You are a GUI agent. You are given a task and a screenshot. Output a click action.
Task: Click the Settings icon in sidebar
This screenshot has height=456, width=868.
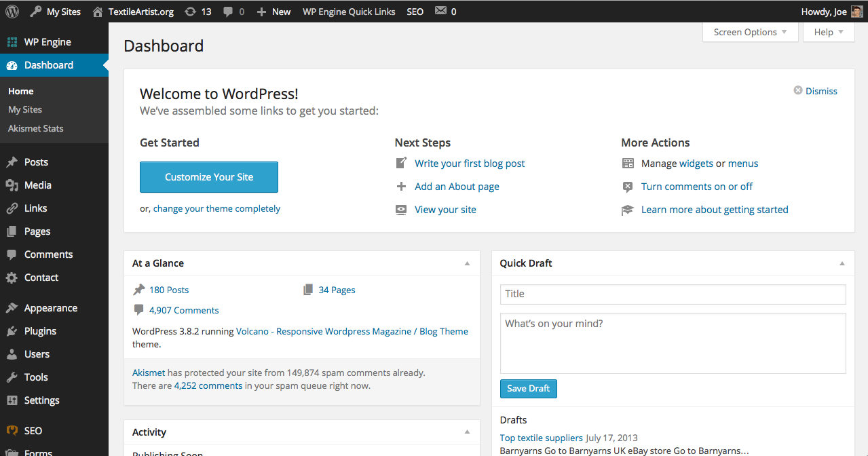(x=12, y=400)
